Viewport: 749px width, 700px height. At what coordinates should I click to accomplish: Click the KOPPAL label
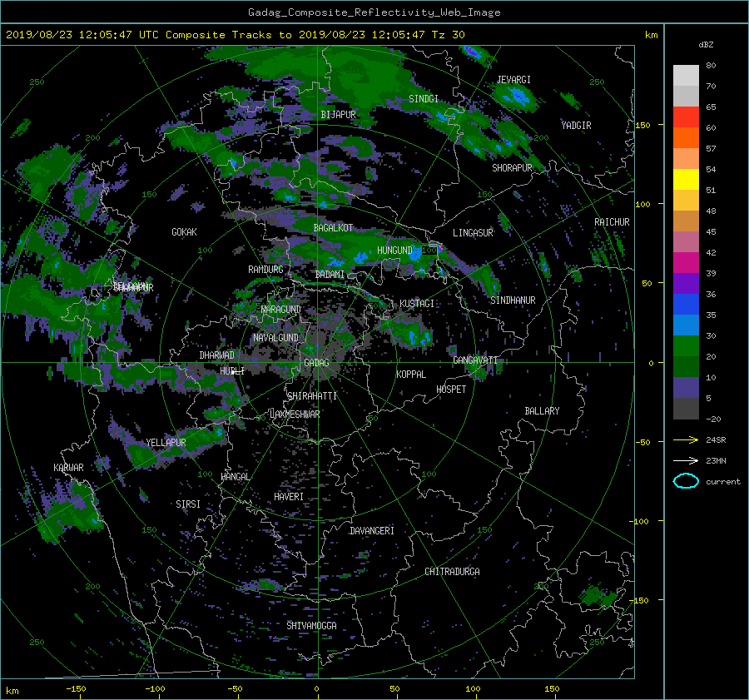pos(411,375)
